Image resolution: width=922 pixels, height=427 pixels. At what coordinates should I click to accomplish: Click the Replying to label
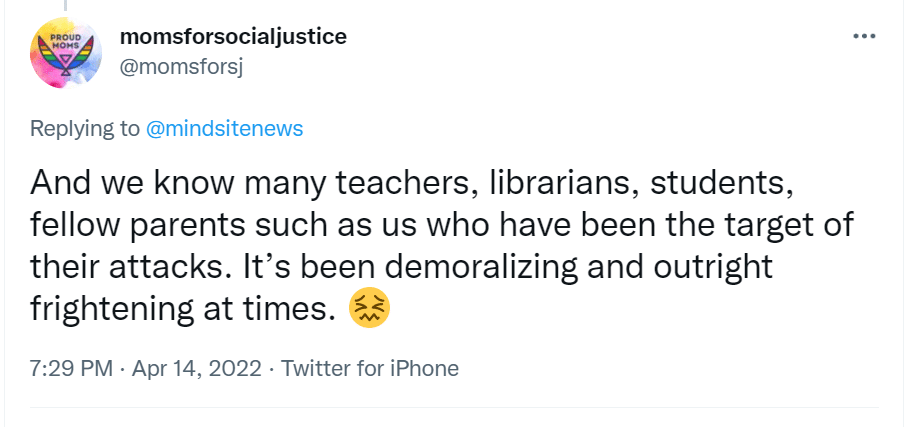(x=84, y=128)
